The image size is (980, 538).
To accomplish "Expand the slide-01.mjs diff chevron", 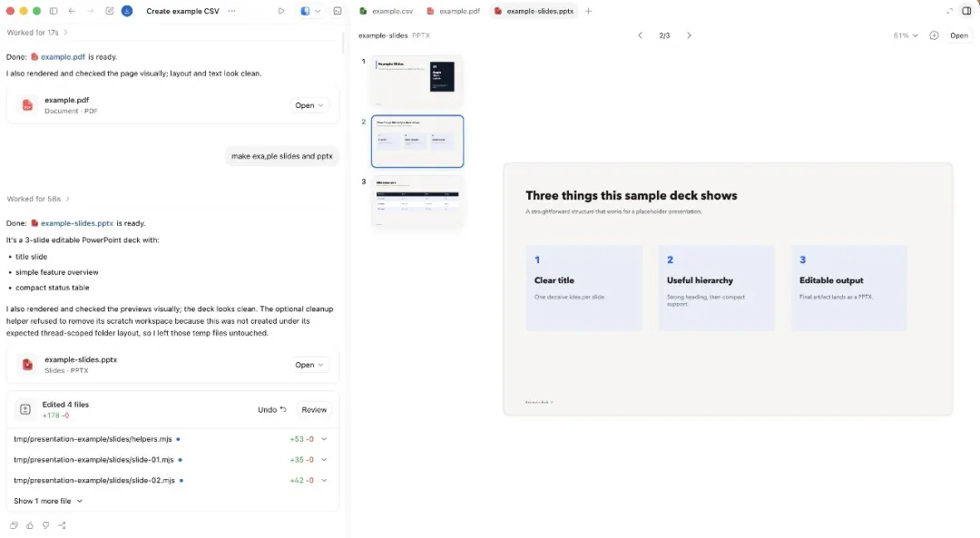I will coord(324,460).
